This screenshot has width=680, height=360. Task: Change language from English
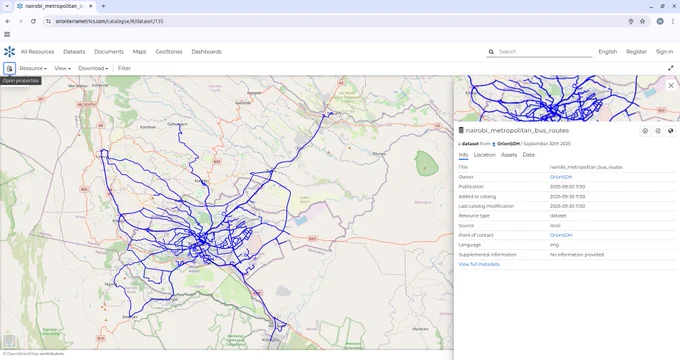tap(608, 52)
